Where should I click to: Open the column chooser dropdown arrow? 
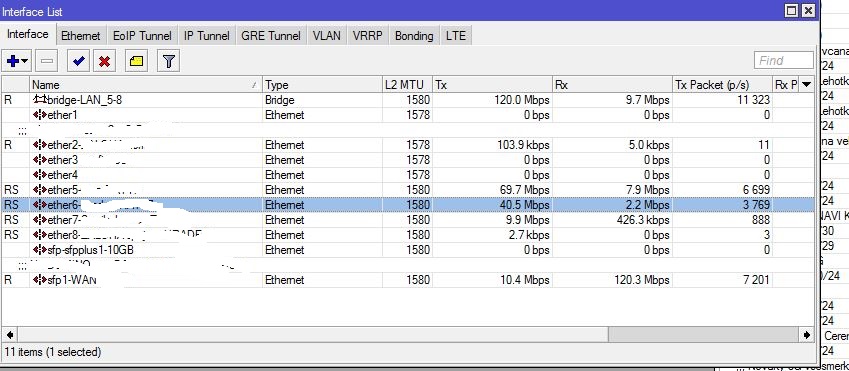coord(807,84)
